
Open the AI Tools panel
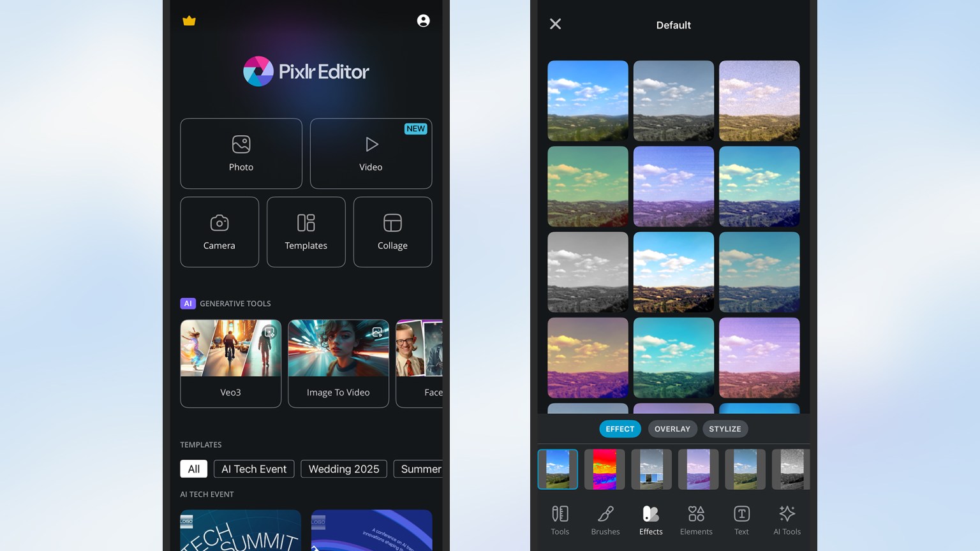coord(787,519)
